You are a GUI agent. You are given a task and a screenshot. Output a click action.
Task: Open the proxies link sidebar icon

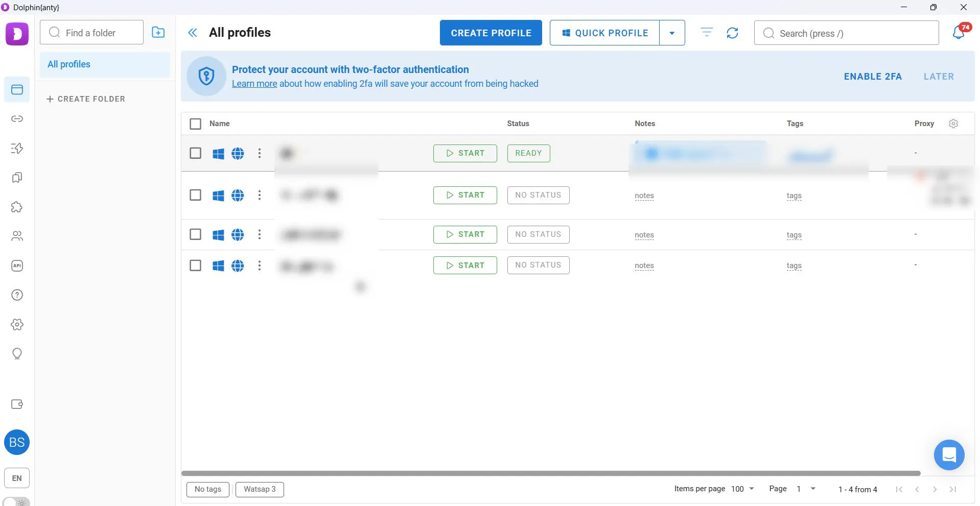coord(17,118)
